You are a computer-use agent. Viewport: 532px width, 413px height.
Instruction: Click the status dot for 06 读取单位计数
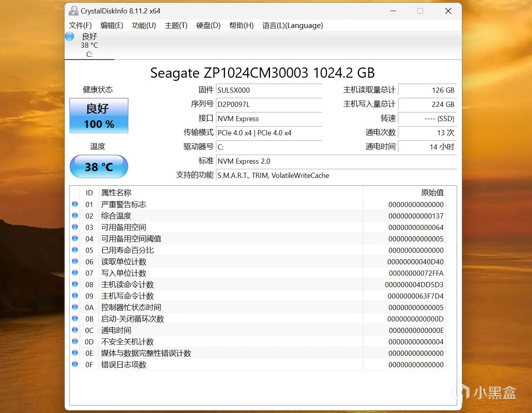[x=75, y=262]
